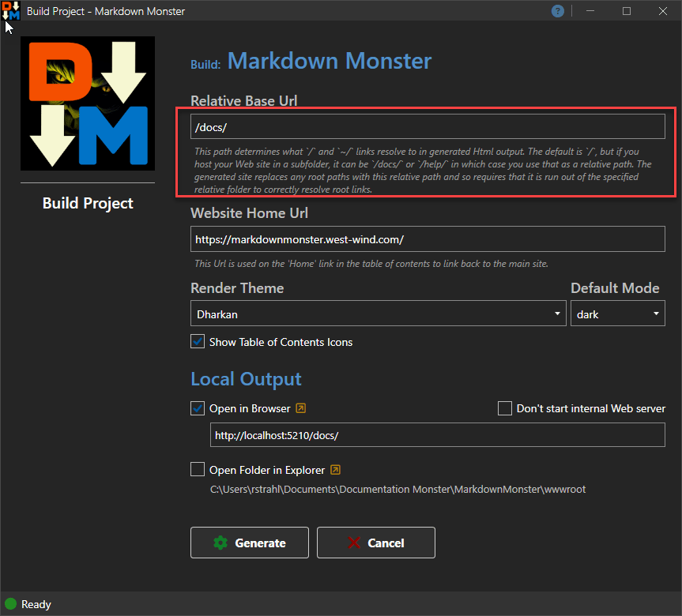Click the green gear icon on Generate
This screenshot has width=682, height=616.
[220, 543]
